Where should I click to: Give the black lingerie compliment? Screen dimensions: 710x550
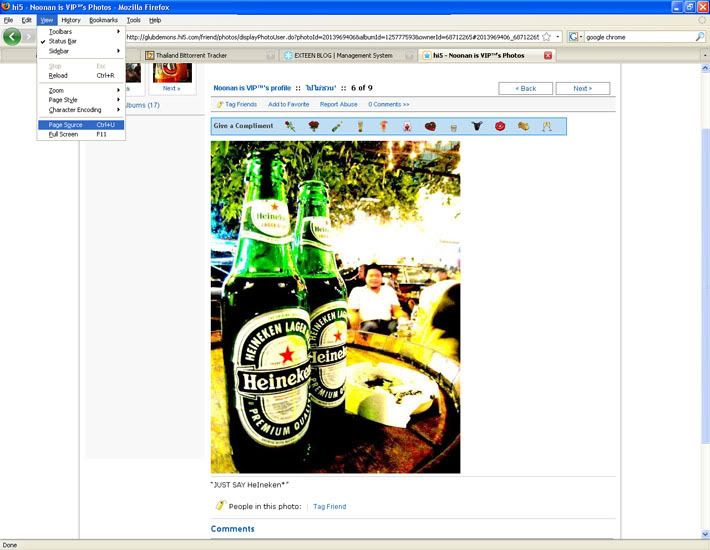(477, 126)
